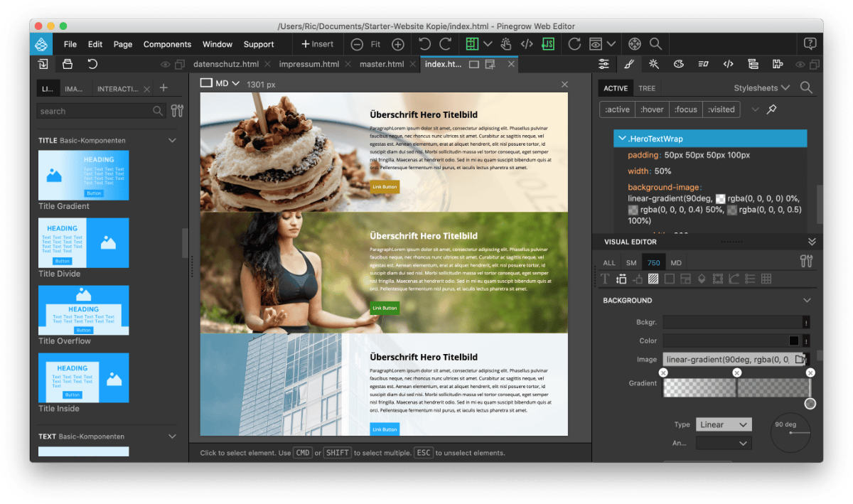The image size is (853, 504).
Task: Click the Pinegrow logo icon
Action: tap(41, 44)
